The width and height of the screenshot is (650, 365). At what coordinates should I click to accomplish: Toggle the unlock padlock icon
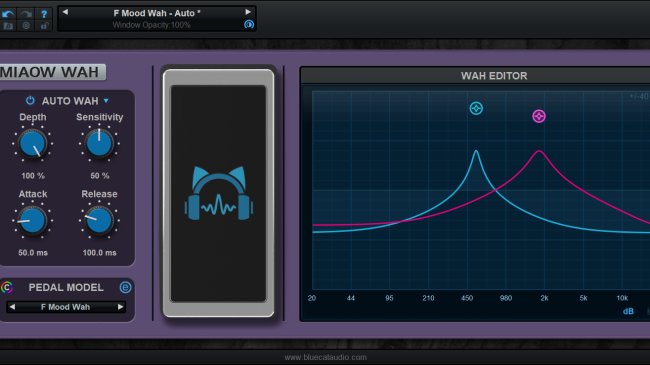44,26
